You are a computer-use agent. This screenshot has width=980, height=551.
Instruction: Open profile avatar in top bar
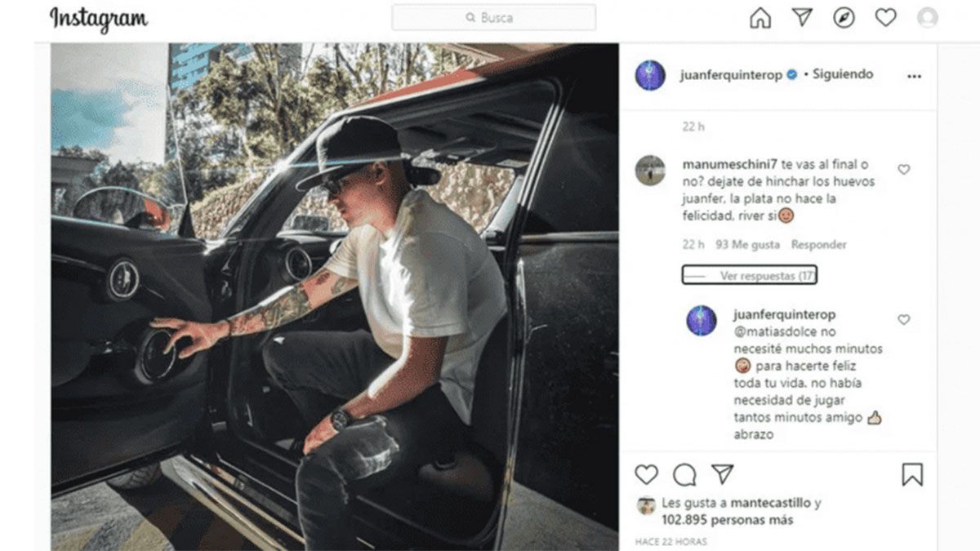pos(928,18)
